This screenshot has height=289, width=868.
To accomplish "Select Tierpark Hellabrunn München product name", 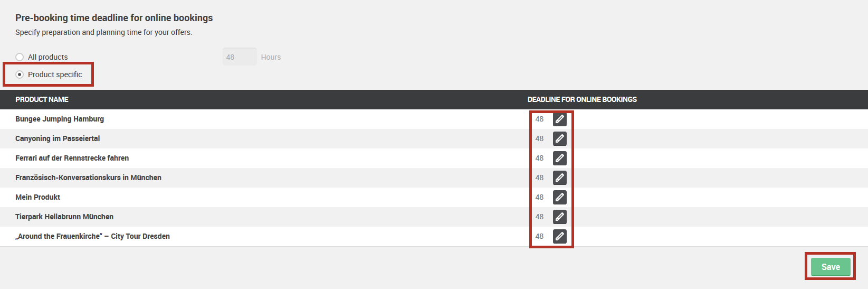I will (64, 217).
